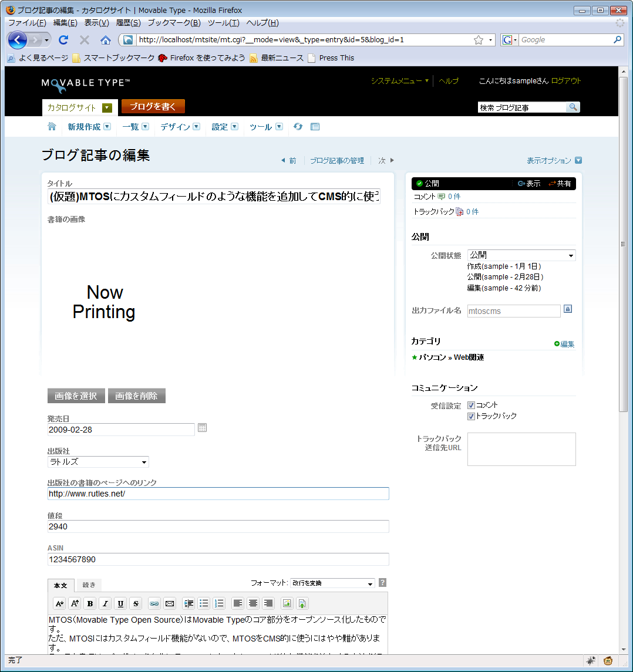Expand the フォーマット dropdown
Viewport: 633px width, 672px height.
pos(332,583)
